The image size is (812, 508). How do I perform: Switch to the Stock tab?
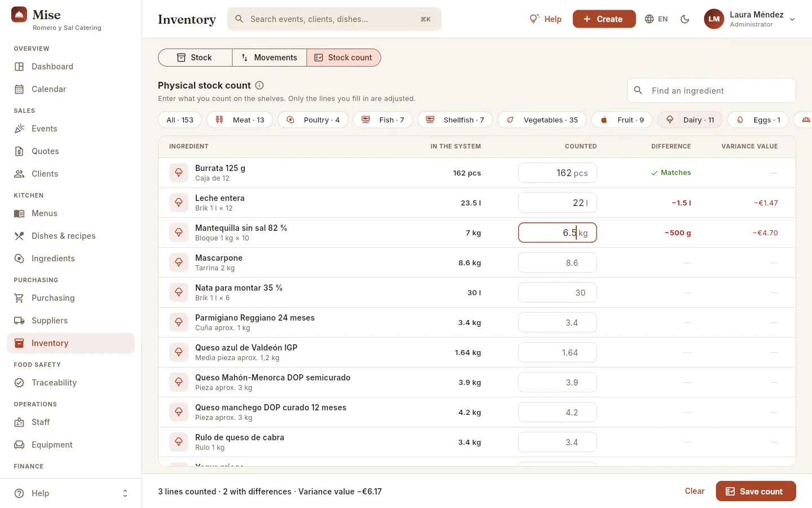(195, 58)
